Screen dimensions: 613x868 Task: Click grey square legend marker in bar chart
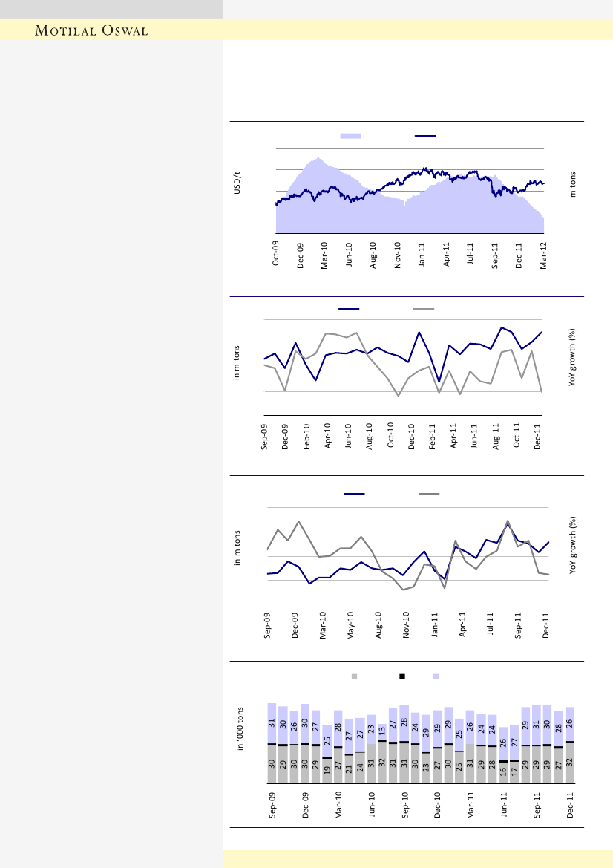[354, 676]
